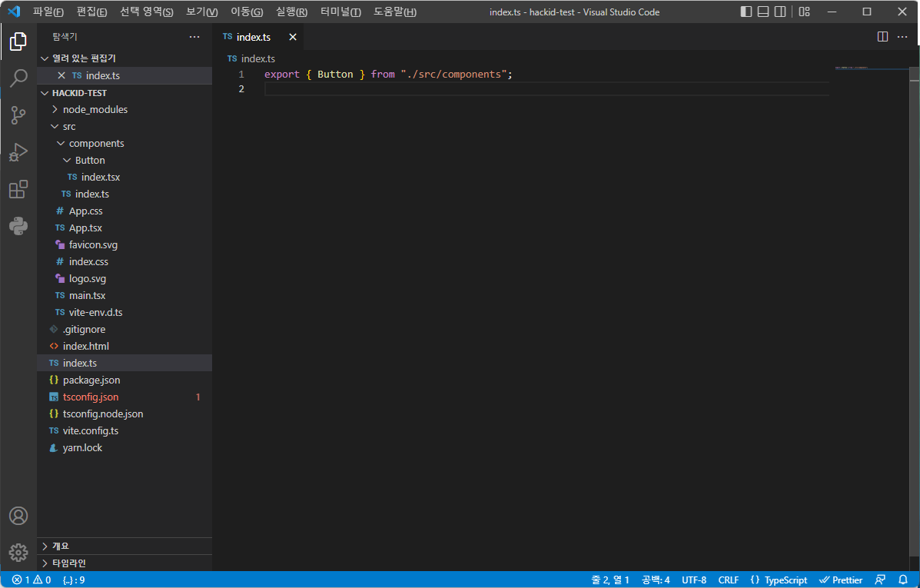
Task: Open the Accounts menu icon
Action: tap(18, 516)
